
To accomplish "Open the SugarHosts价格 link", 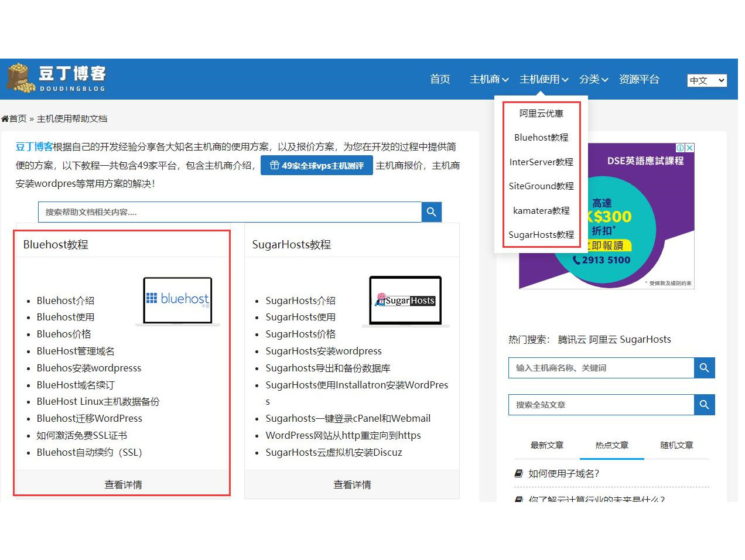I will click(300, 334).
